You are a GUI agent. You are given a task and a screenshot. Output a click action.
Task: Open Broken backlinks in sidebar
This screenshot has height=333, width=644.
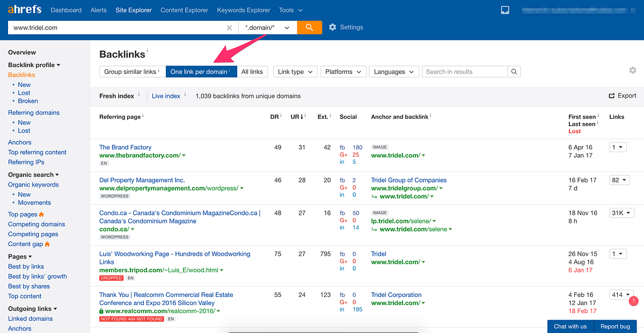[x=28, y=101]
